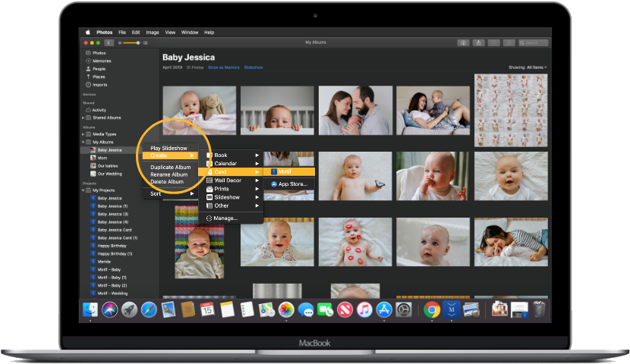
Task: Open the Messages icon in Dock
Action: [306, 310]
